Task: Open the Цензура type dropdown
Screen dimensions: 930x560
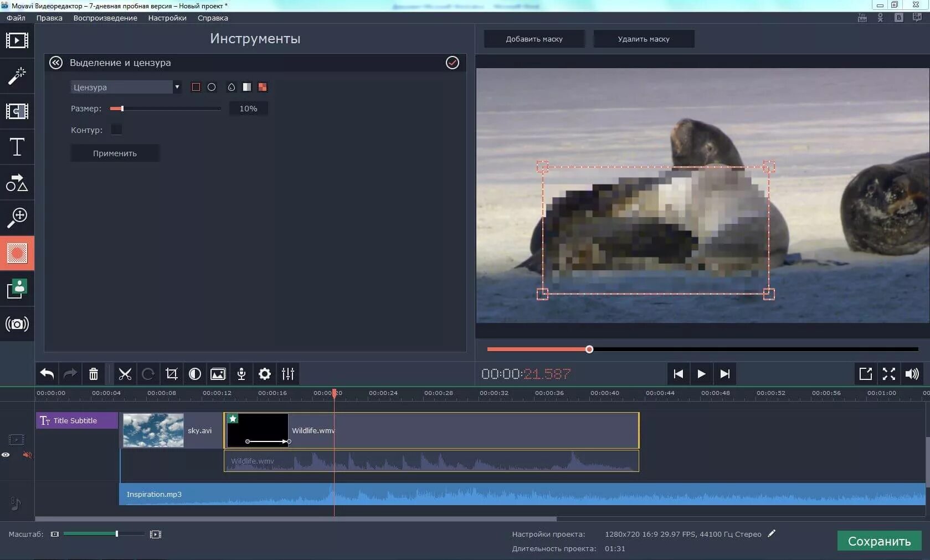Action: pos(126,87)
